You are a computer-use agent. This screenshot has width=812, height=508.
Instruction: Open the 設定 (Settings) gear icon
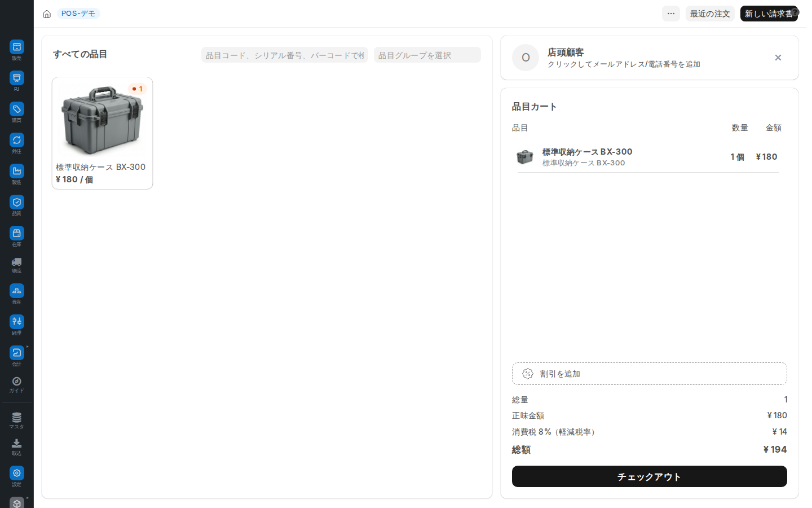[x=17, y=473]
